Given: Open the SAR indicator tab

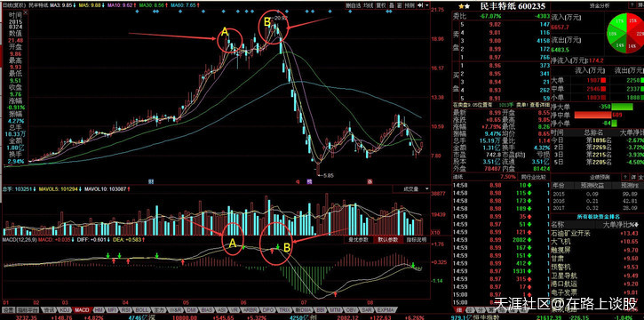Looking at the screenshot, I should tap(366, 309).
